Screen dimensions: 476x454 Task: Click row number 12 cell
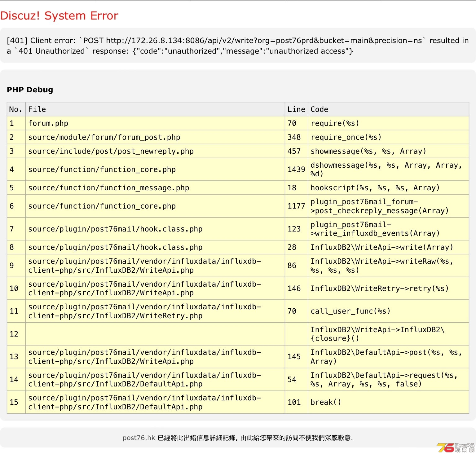[16, 334]
